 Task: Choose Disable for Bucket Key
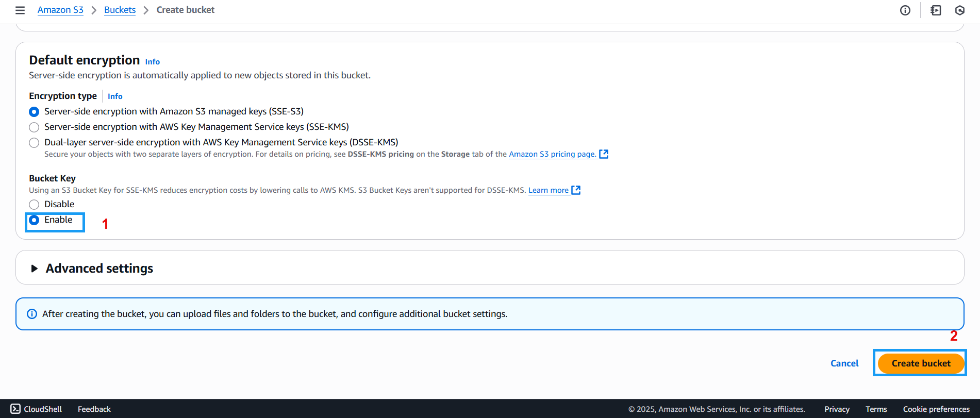pyautogui.click(x=34, y=205)
